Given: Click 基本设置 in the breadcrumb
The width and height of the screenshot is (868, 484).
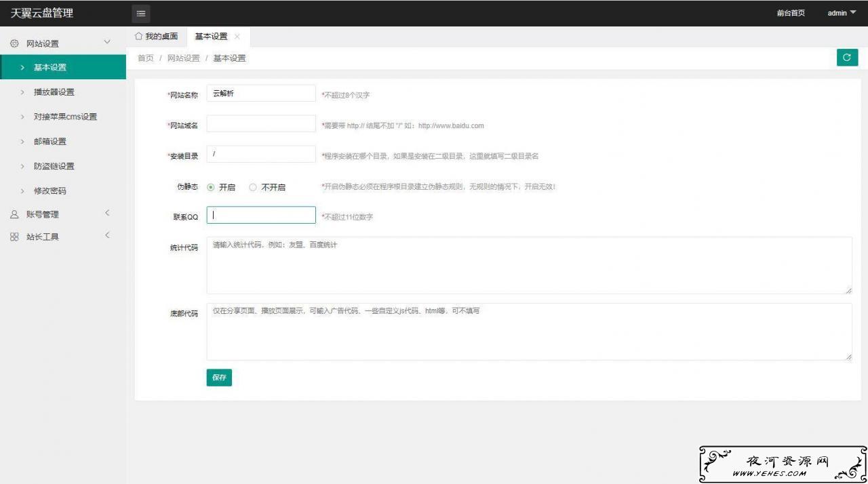Looking at the screenshot, I should (x=230, y=58).
